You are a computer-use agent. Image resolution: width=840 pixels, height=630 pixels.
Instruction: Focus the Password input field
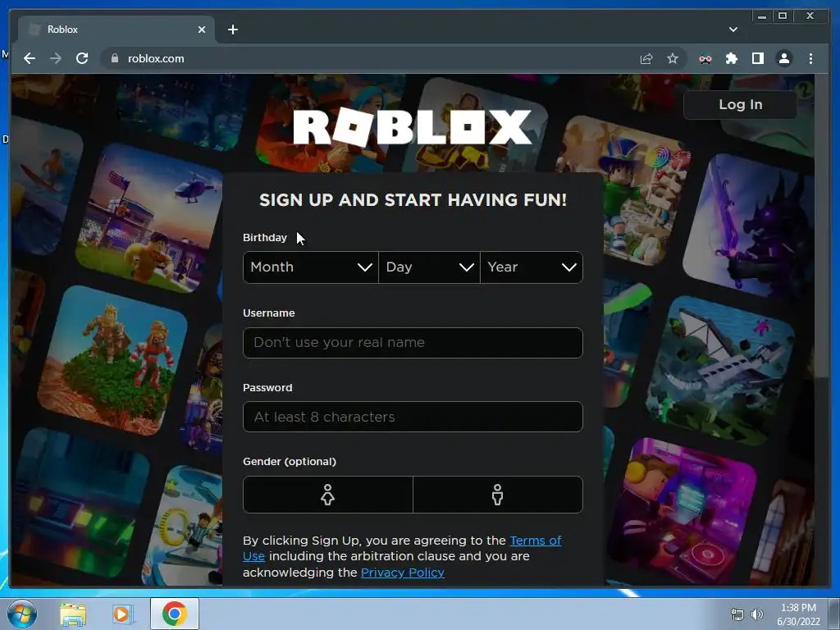[x=413, y=417]
